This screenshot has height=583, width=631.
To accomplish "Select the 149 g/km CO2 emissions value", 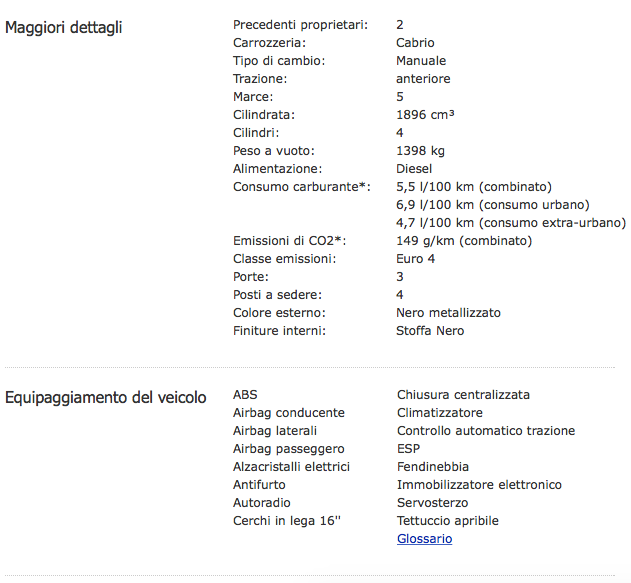I will [464, 240].
